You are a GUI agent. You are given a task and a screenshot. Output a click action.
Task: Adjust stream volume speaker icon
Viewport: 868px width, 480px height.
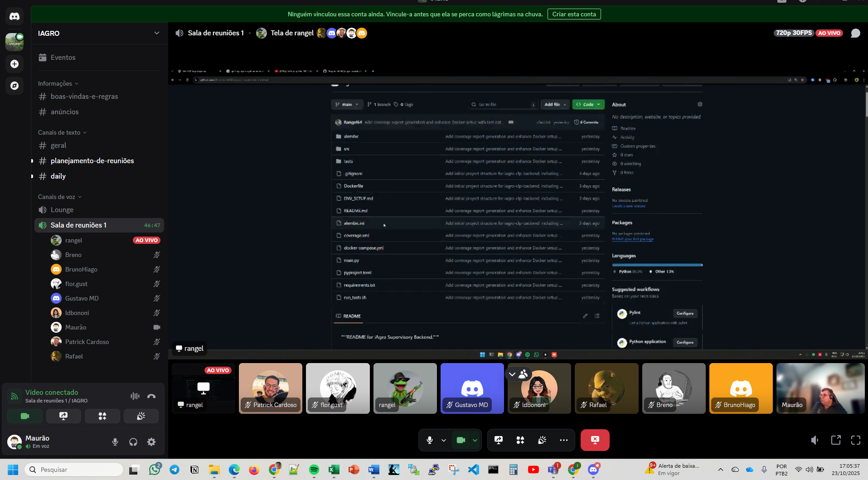point(815,440)
